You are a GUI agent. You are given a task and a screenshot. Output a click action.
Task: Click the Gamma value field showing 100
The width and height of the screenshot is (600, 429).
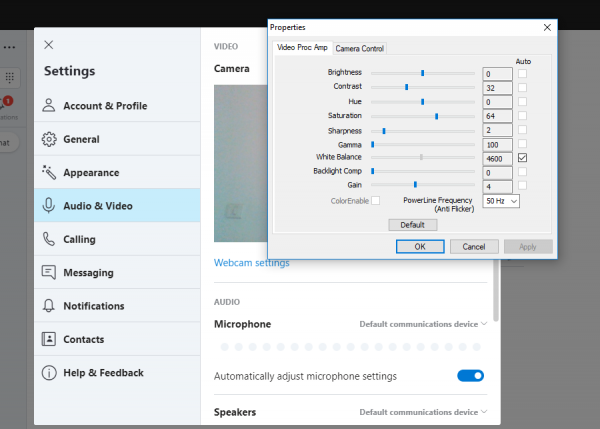497,145
